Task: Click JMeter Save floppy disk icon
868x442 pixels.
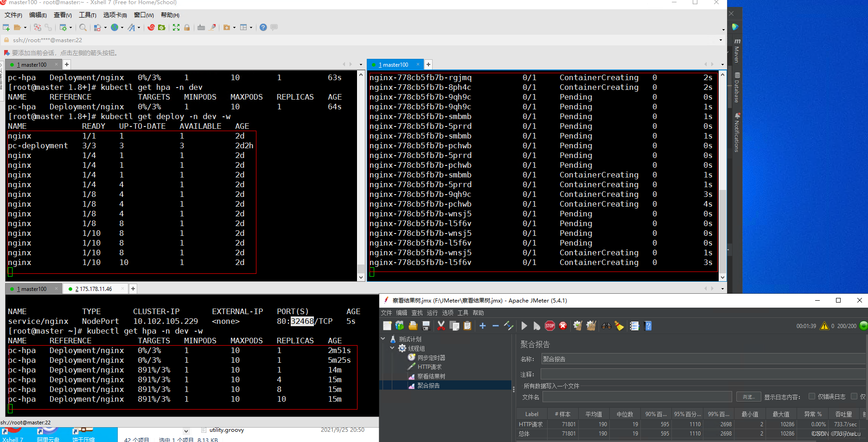Action: click(x=426, y=326)
